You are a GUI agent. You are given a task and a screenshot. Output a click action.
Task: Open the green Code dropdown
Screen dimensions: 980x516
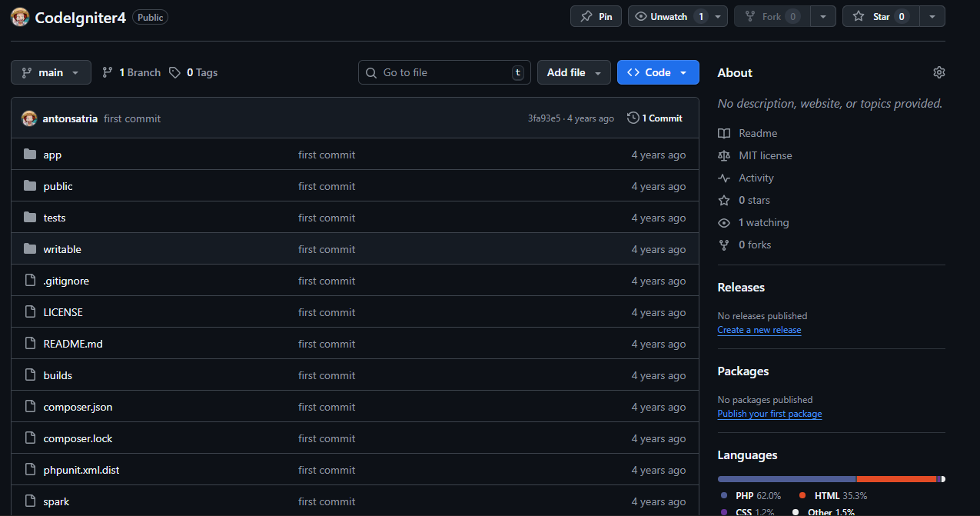pyautogui.click(x=657, y=72)
